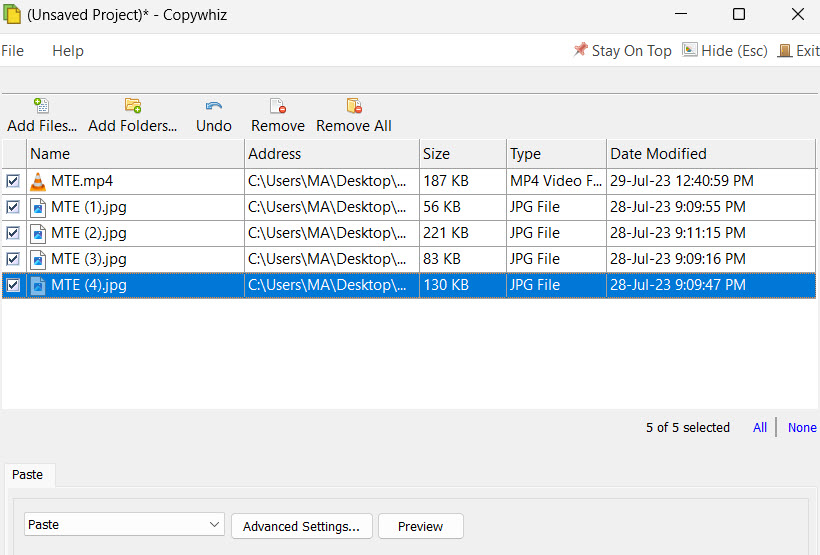820x555 pixels.
Task: Select the MTE (3).jpg file name
Action: (89, 259)
